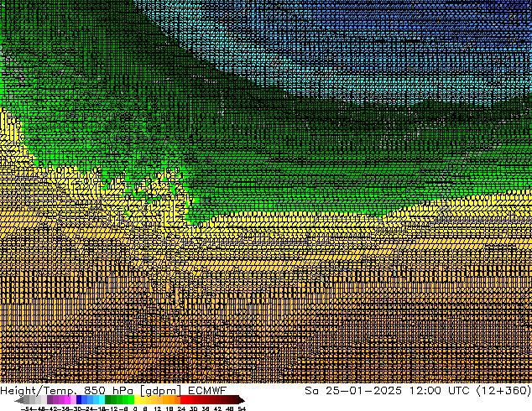532x411 pixels.
Task: Click the "54" legend value
Action: tap(242, 408)
